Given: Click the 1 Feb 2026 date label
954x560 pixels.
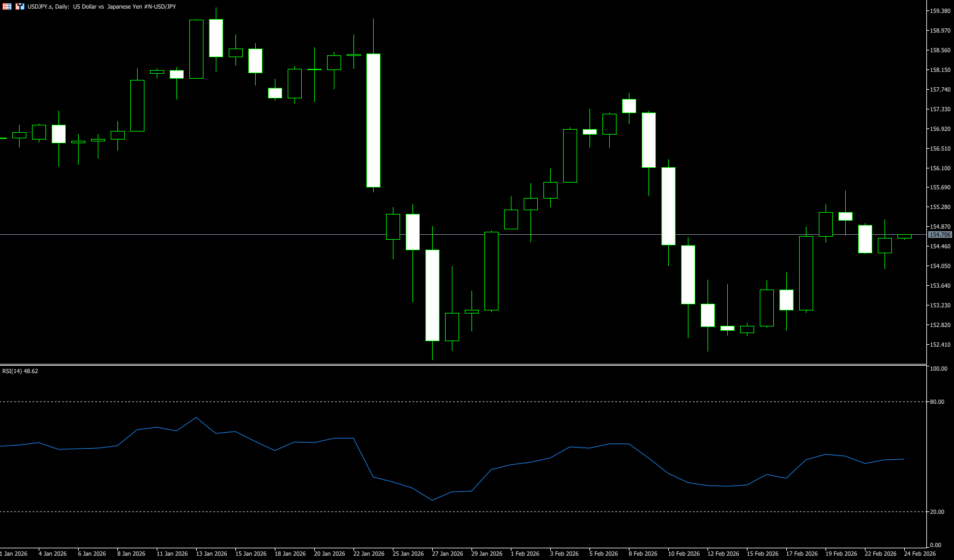Looking at the screenshot, I should coord(524,554).
